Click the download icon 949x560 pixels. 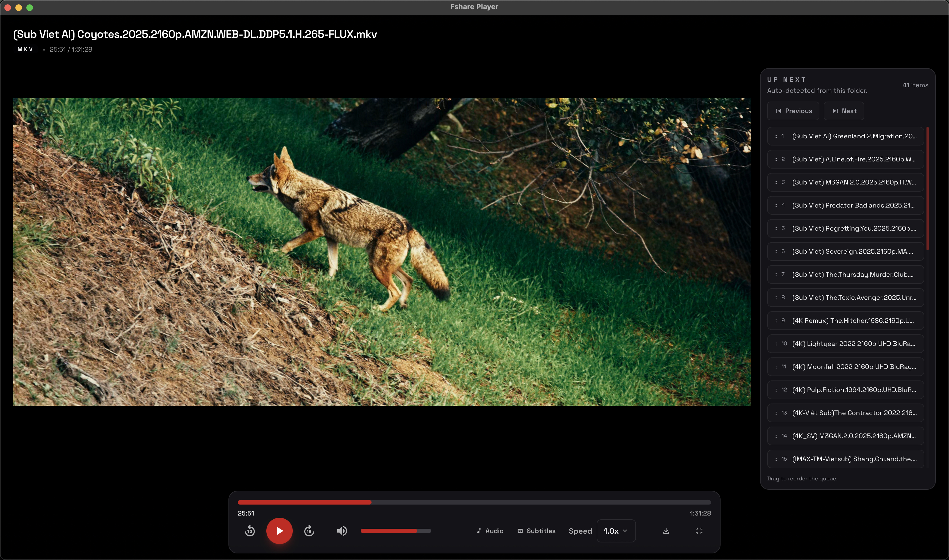pyautogui.click(x=666, y=531)
